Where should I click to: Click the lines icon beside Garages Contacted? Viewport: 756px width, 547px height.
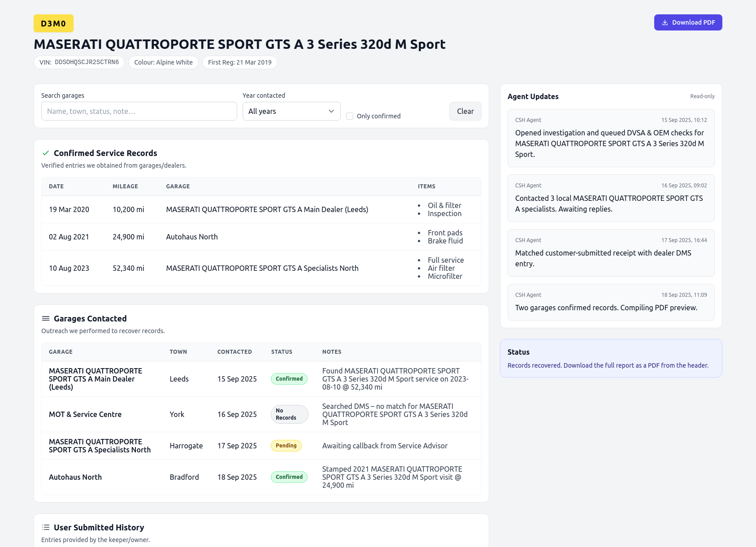[x=45, y=318]
